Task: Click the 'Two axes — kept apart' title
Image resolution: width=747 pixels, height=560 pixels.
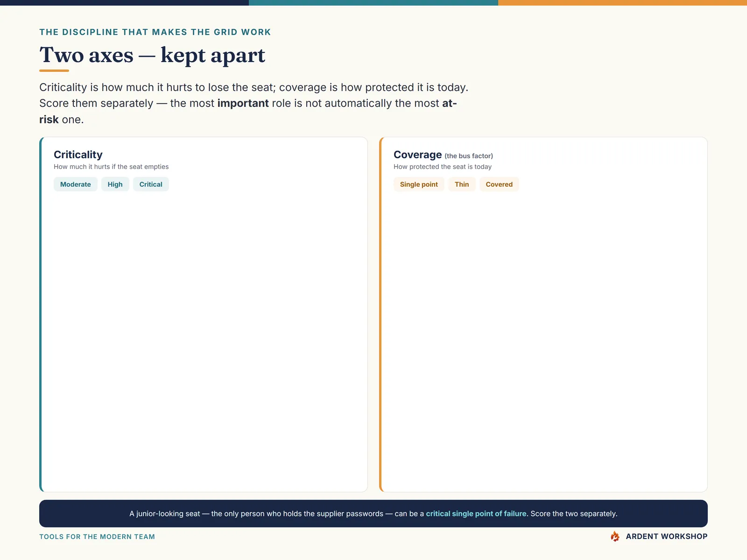Action: tap(152, 55)
